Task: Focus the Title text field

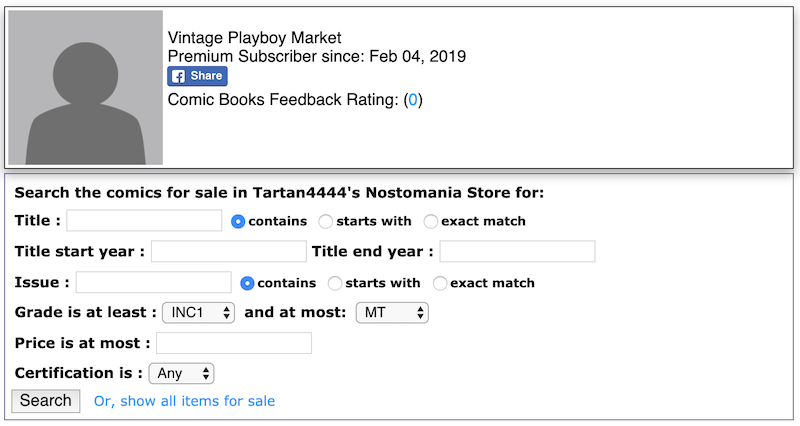Action: tap(144, 220)
